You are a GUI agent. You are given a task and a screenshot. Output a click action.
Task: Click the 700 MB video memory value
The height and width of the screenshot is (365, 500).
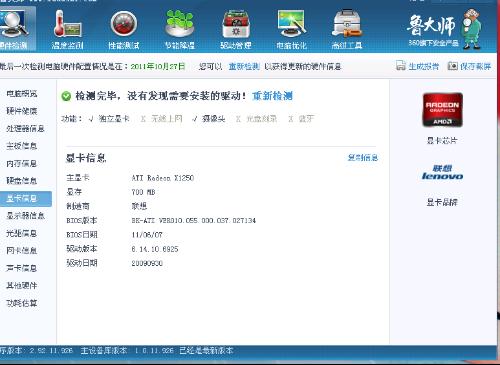pos(143,192)
